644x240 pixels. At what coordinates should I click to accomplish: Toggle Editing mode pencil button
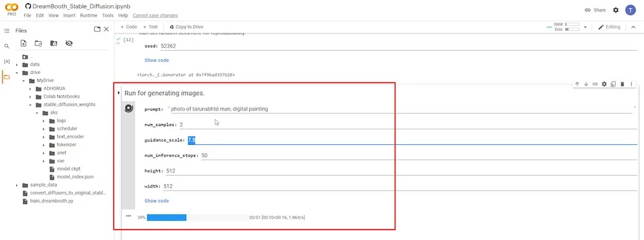pos(609,26)
